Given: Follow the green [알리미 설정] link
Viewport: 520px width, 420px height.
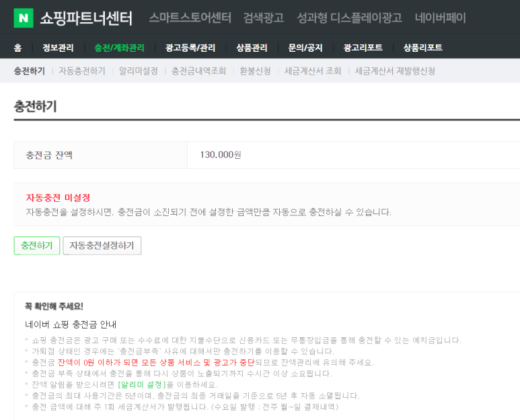Looking at the screenshot, I should coord(142,384).
